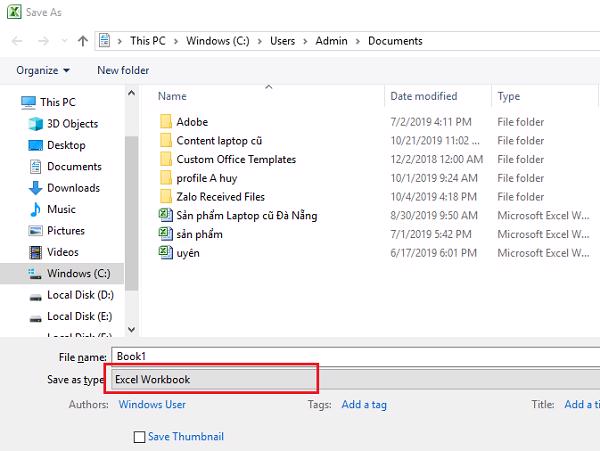Viewport: 600px width, 451px height.
Task: Expand chevron after Windows (C:) breadcrumb
Action: click(x=260, y=41)
